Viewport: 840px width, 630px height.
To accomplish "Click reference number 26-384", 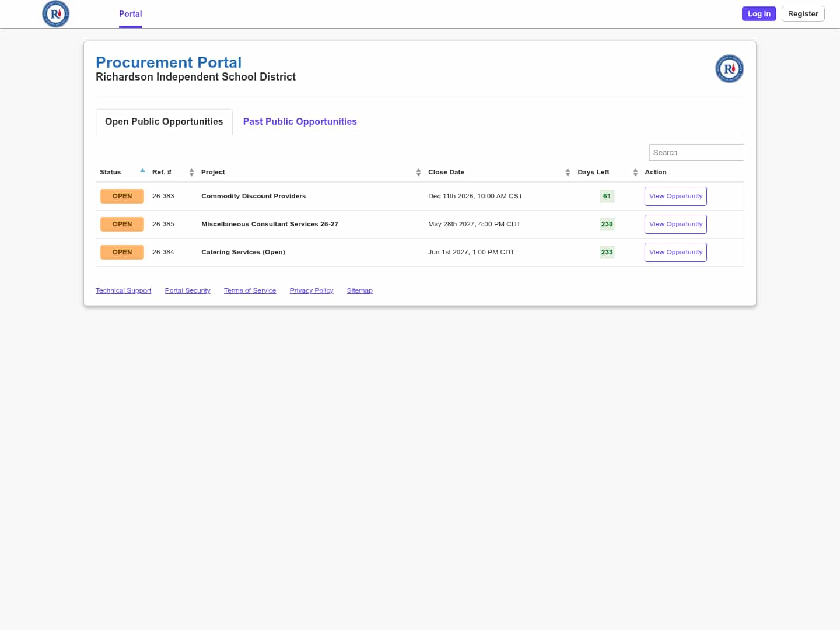I will [x=163, y=252].
